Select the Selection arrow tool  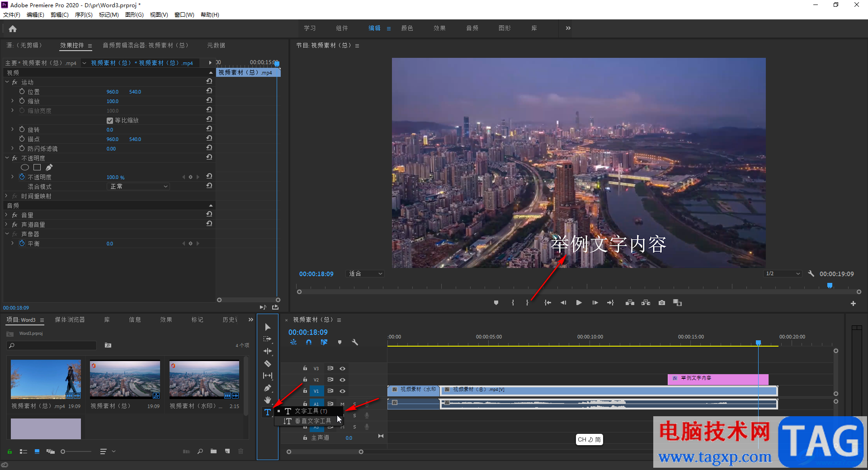pyautogui.click(x=268, y=327)
